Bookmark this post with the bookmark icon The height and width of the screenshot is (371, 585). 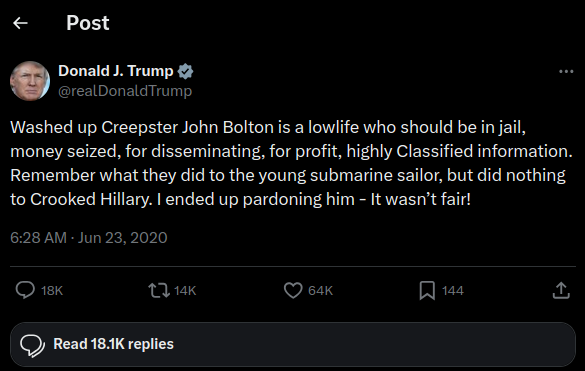click(x=427, y=290)
